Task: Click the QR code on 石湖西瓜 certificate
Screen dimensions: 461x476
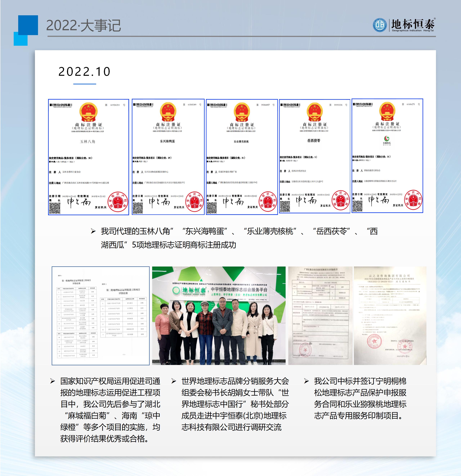Action: pos(357,206)
